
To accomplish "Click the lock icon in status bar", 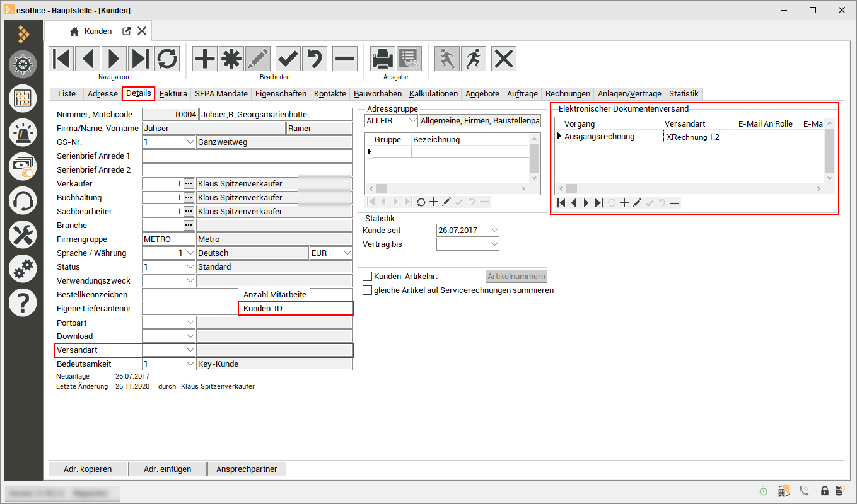I will coord(824,491).
